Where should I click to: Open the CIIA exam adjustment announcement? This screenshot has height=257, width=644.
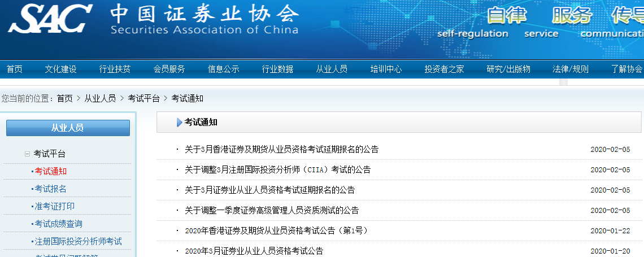pyautogui.click(x=277, y=170)
